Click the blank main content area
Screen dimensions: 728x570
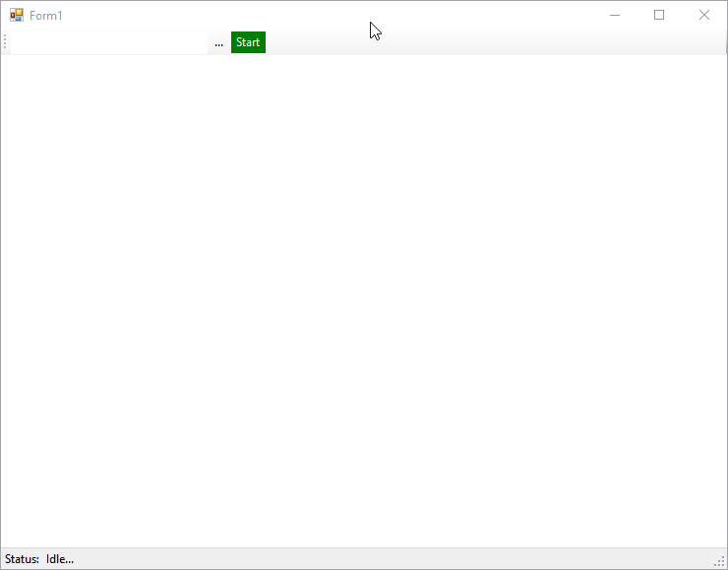(x=364, y=295)
